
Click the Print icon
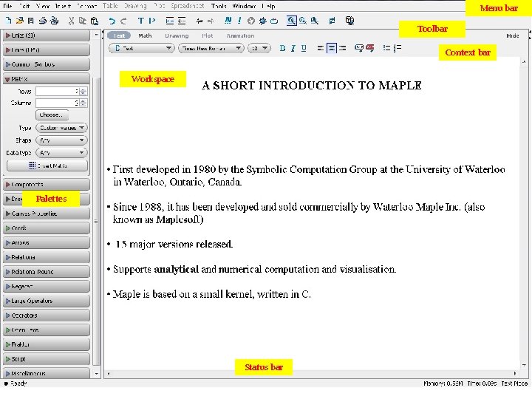[43, 21]
